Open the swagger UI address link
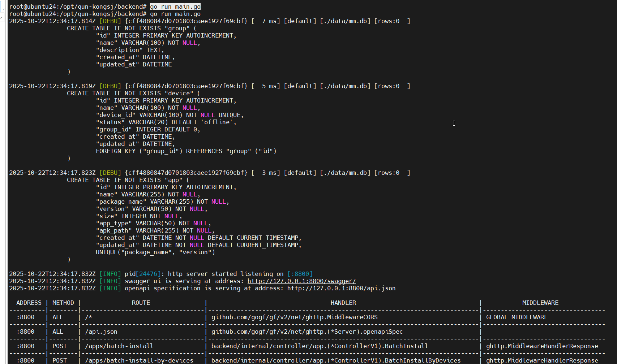This screenshot has width=617, height=364. coord(301,281)
